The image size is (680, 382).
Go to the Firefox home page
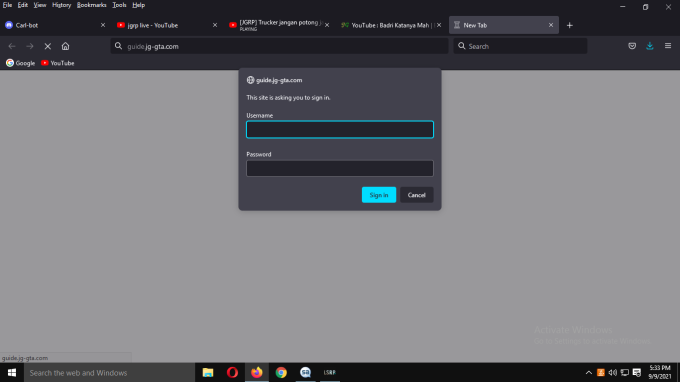click(x=65, y=46)
